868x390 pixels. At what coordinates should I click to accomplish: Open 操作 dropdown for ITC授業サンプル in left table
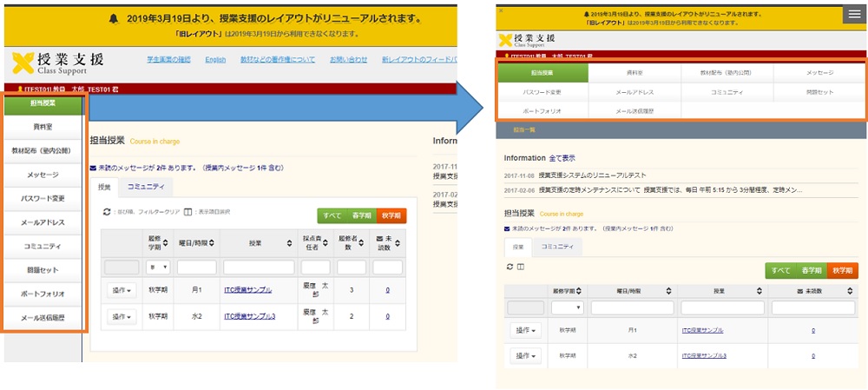(122, 291)
